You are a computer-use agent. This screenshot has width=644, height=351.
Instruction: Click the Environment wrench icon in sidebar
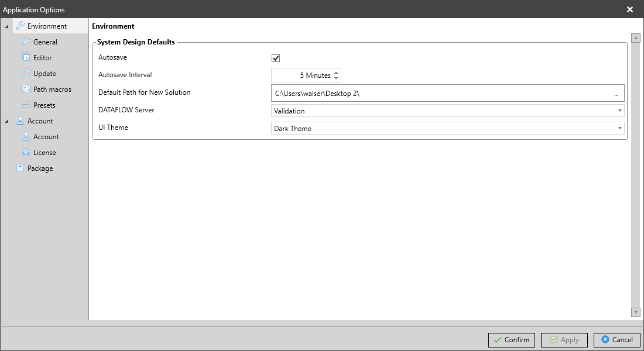(20, 26)
